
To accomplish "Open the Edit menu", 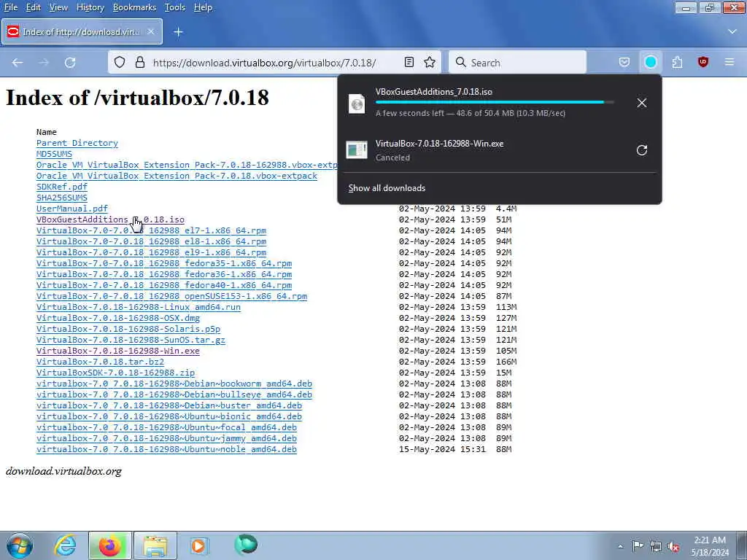I will point(33,7).
